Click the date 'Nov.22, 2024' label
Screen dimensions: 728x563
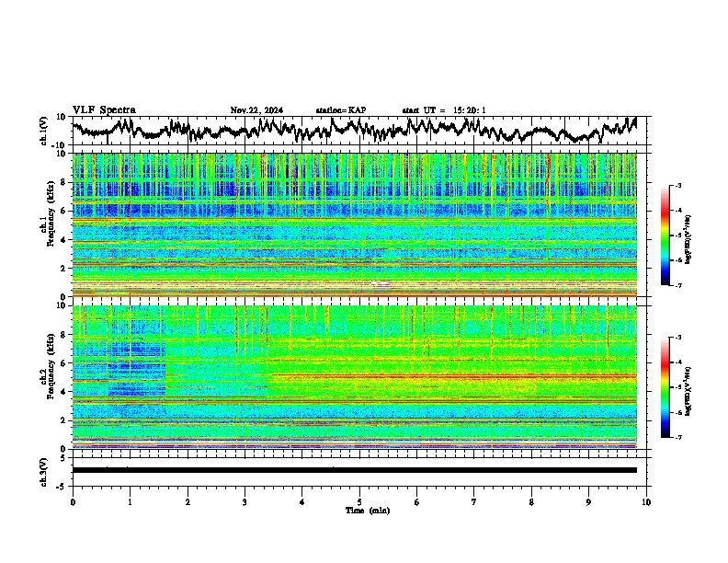coord(256,110)
